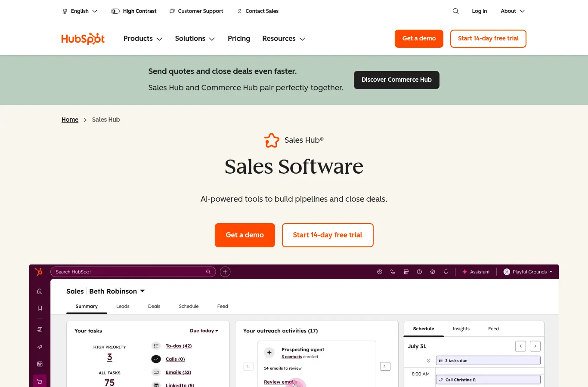Switch to the Summary tab

pos(87,306)
